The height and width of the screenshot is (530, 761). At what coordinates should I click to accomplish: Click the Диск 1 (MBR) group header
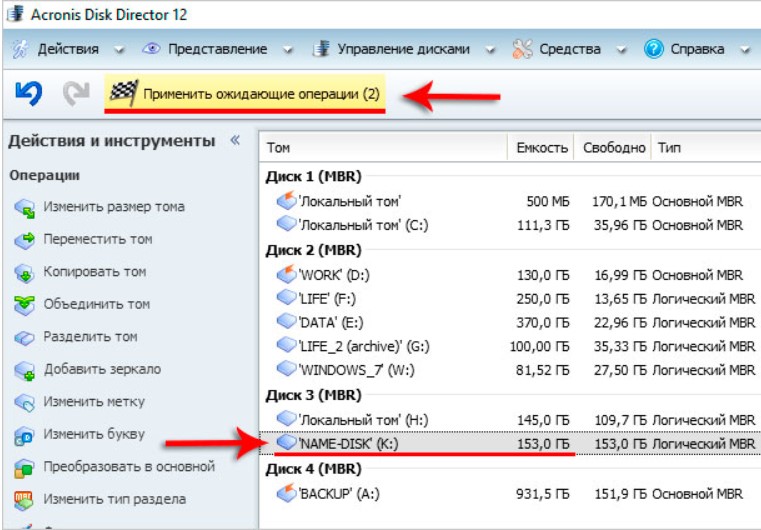[x=314, y=176]
